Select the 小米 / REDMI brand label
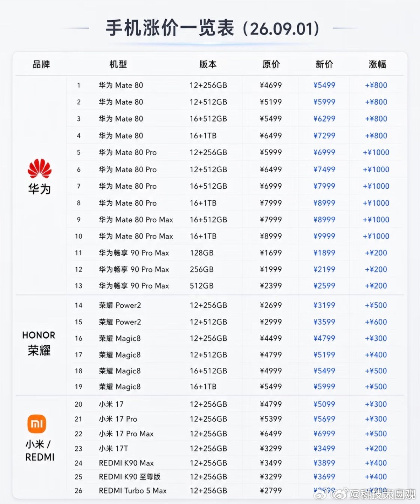420x504 pixels. pos(40,451)
